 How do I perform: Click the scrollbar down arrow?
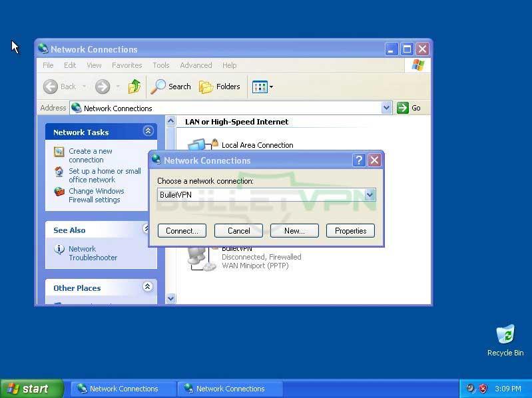point(170,298)
